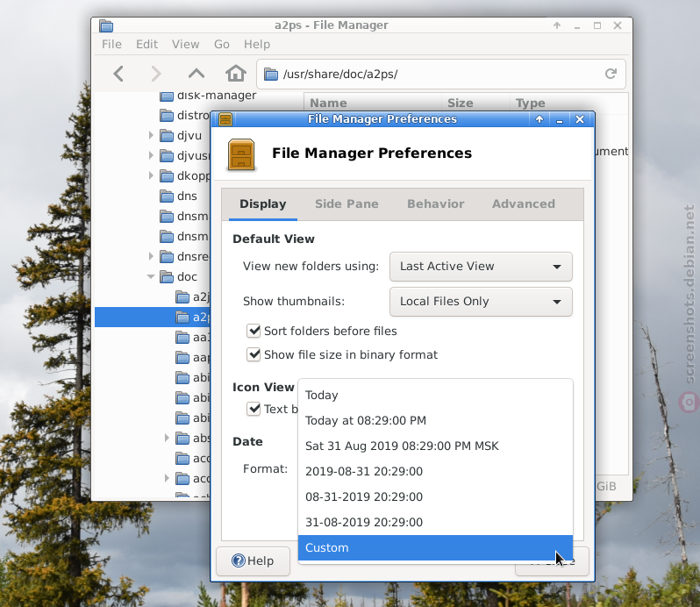This screenshot has height=607, width=700.
Task: Click the folder icon in the location bar
Action: coord(271,74)
